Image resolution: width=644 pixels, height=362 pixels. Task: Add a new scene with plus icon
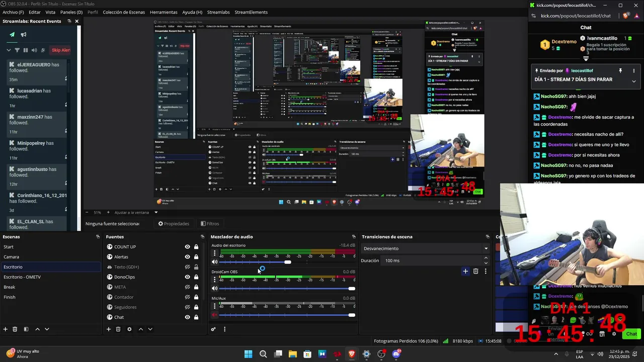click(x=6, y=329)
